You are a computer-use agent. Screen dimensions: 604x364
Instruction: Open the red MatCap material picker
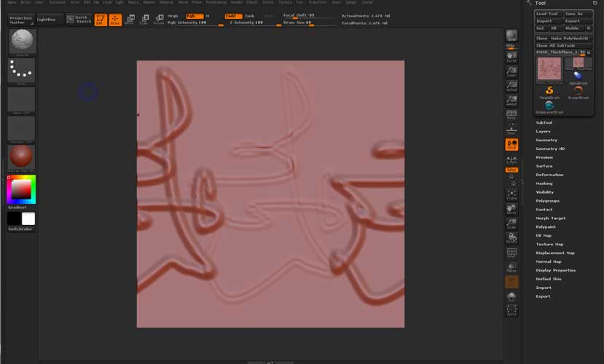(21, 157)
